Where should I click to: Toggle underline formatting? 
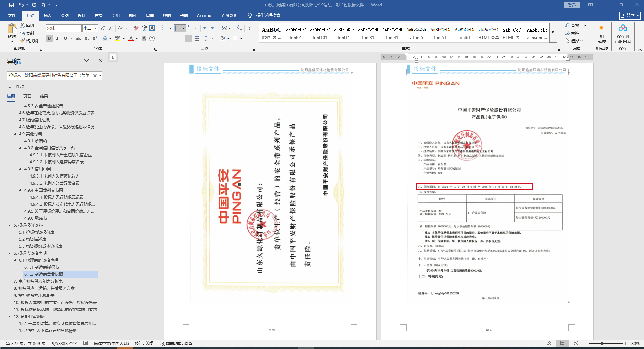(x=65, y=38)
